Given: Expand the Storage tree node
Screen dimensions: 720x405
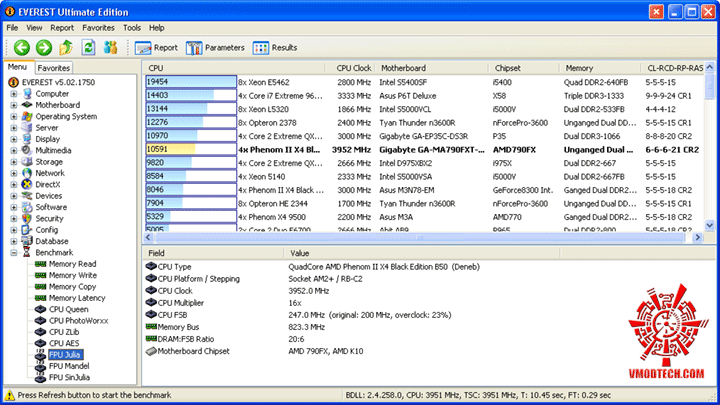Looking at the screenshot, I should click(14, 162).
